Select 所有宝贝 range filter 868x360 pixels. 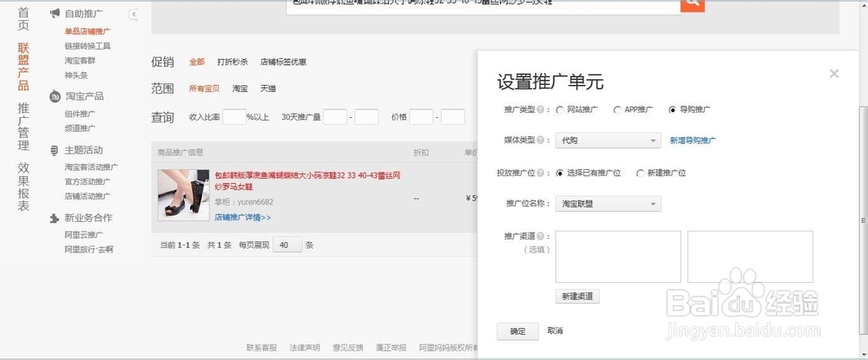(x=204, y=88)
